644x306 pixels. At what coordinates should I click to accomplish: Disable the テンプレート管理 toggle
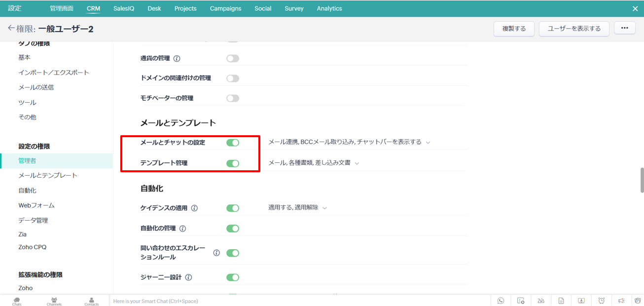tap(233, 163)
